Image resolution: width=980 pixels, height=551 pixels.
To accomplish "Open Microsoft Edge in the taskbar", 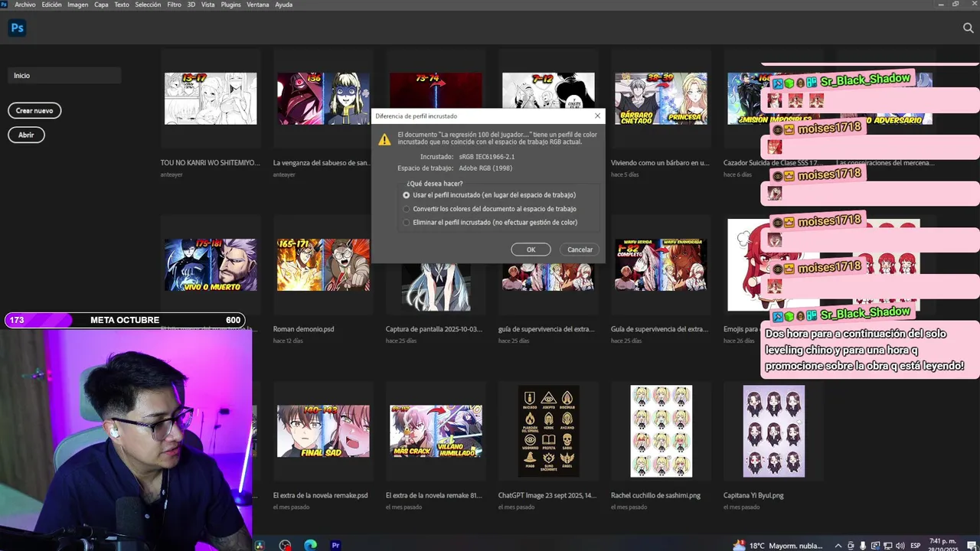I will [x=310, y=545].
